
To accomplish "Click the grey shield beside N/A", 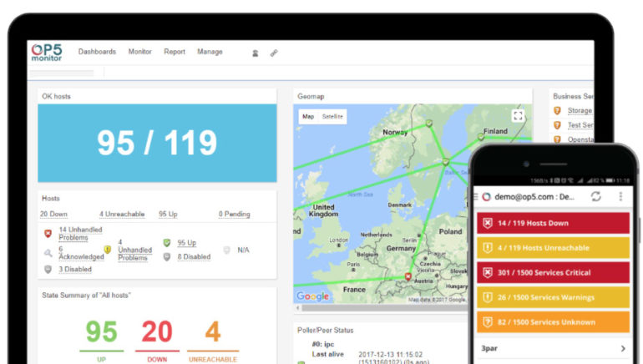I will click(x=227, y=250).
